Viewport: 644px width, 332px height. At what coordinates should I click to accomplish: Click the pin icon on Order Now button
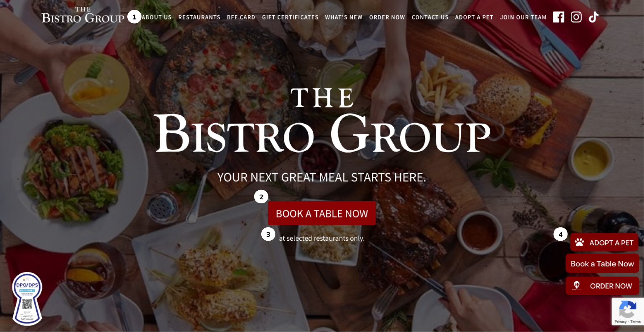[x=577, y=286]
